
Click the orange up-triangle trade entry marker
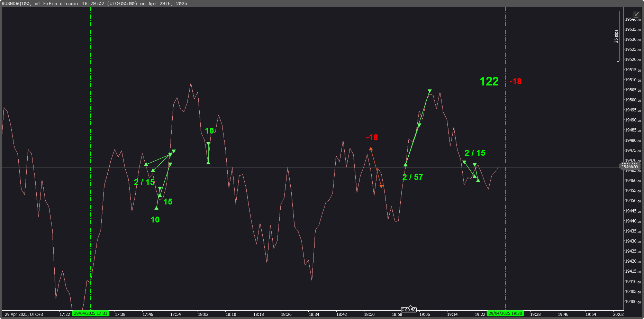[371, 149]
